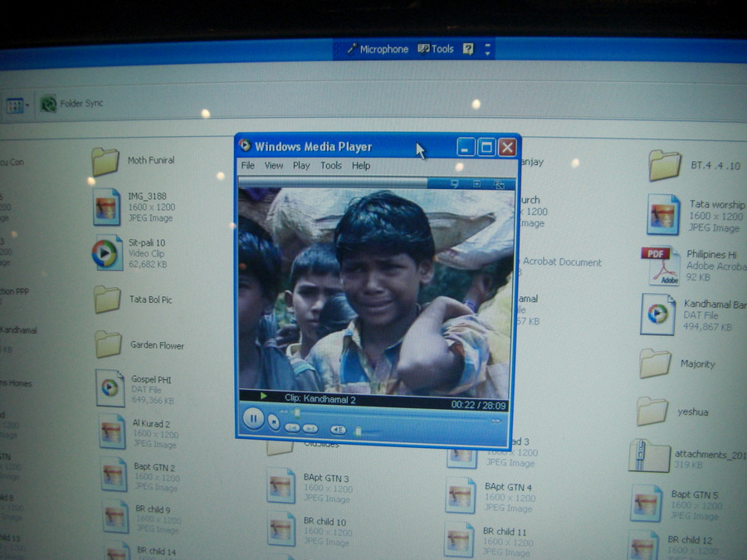Click the Media Player video frame
Screen dimensions: 747x560
coord(376,292)
